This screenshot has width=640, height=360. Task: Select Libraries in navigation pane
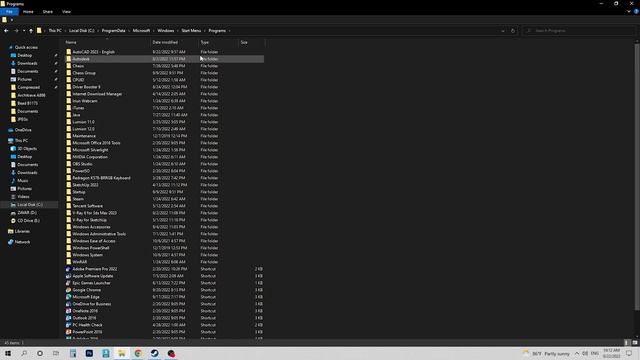[x=22, y=231]
